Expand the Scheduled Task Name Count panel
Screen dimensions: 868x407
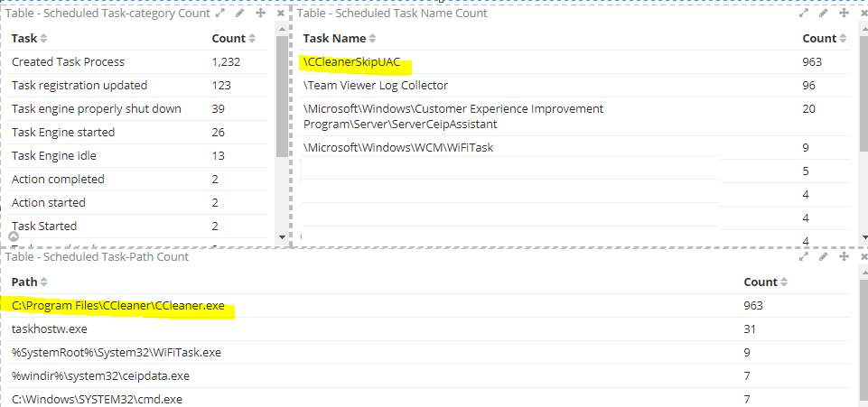pos(803,13)
